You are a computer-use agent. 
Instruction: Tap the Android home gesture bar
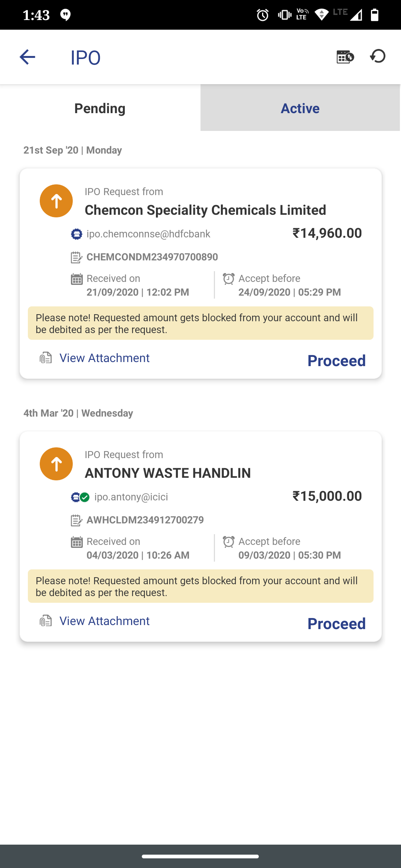[x=200, y=857]
